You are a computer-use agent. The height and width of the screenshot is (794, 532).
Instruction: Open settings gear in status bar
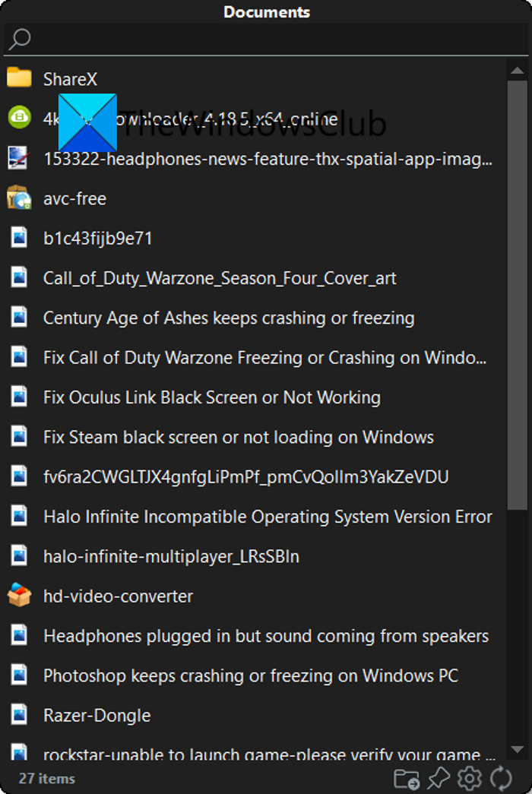(x=470, y=778)
